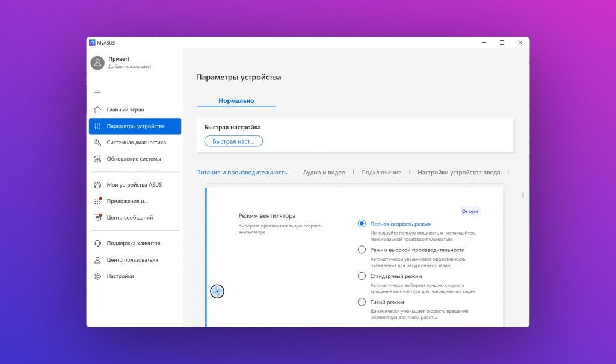Switch to Нормально tab
The width and height of the screenshot is (616, 364).
pyautogui.click(x=236, y=100)
